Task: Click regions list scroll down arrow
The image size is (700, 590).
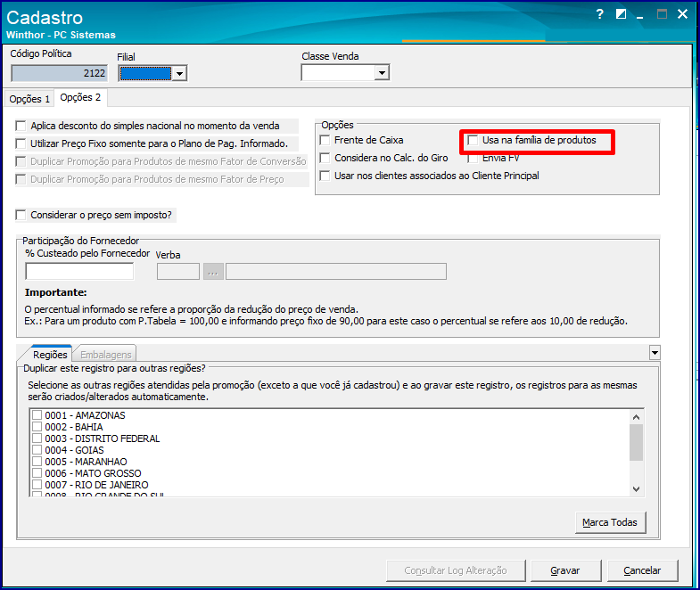Action: (x=636, y=489)
